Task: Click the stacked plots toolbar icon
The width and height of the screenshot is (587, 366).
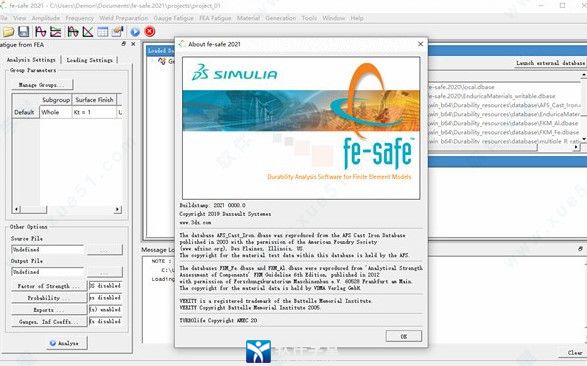Action: [x=56, y=32]
